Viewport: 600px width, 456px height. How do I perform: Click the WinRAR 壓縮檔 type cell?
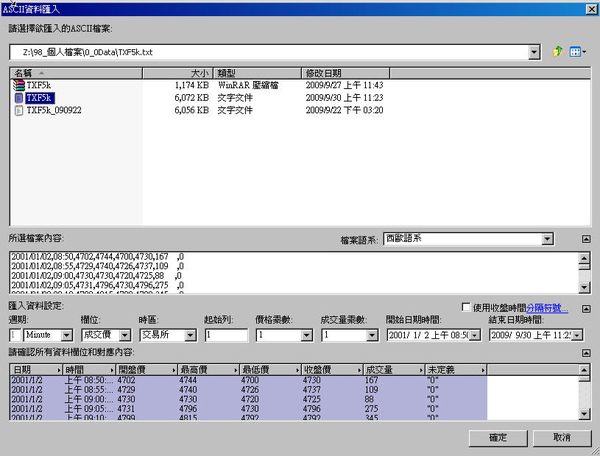click(x=248, y=85)
